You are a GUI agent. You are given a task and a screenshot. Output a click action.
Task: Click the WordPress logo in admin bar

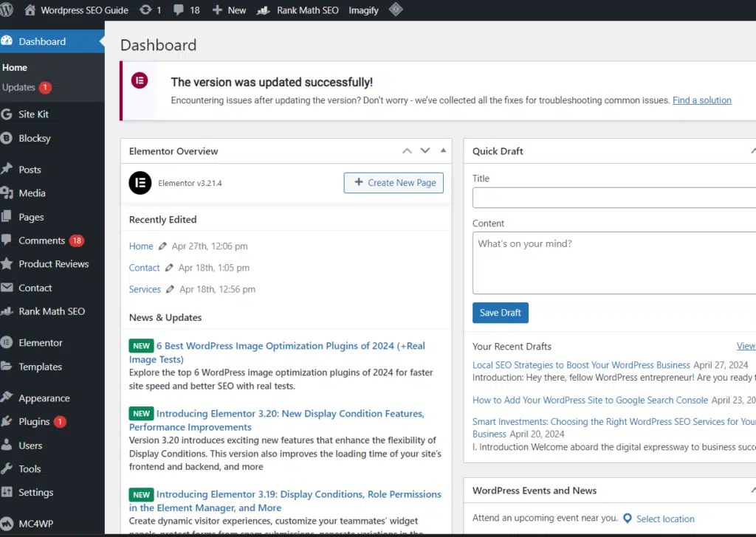(6, 10)
